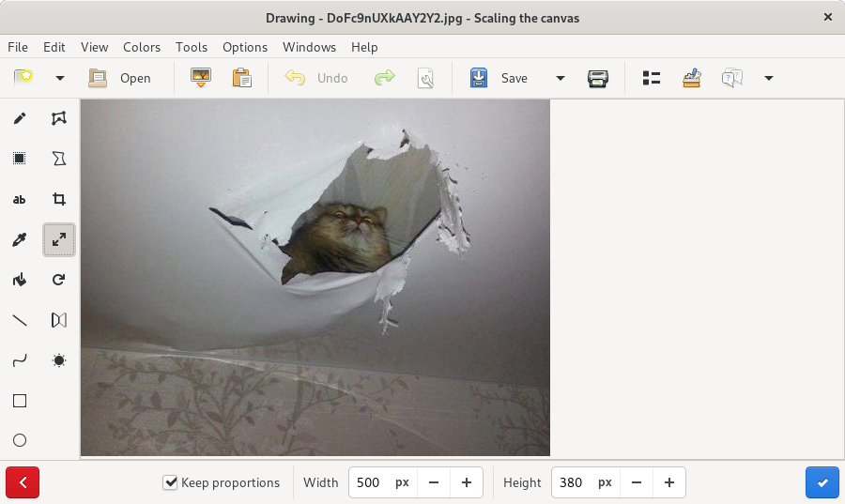Select the Rotate tool

[x=59, y=280]
